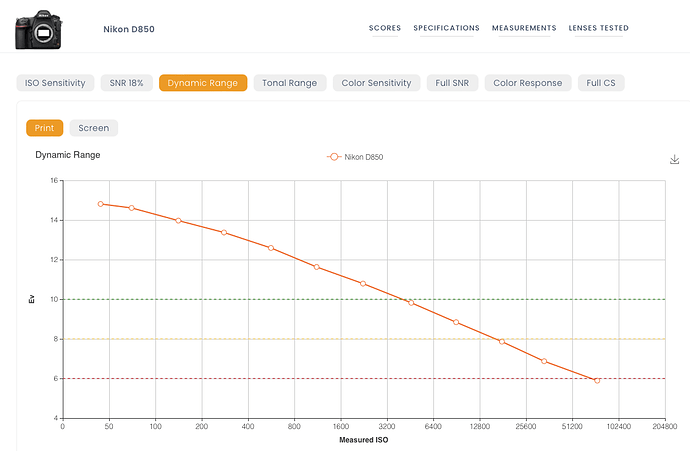Switch to the ISO Sensitivity tab
Image resolution: width=690 pixels, height=451 pixels.
pyautogui.click(x=55, y=83)
